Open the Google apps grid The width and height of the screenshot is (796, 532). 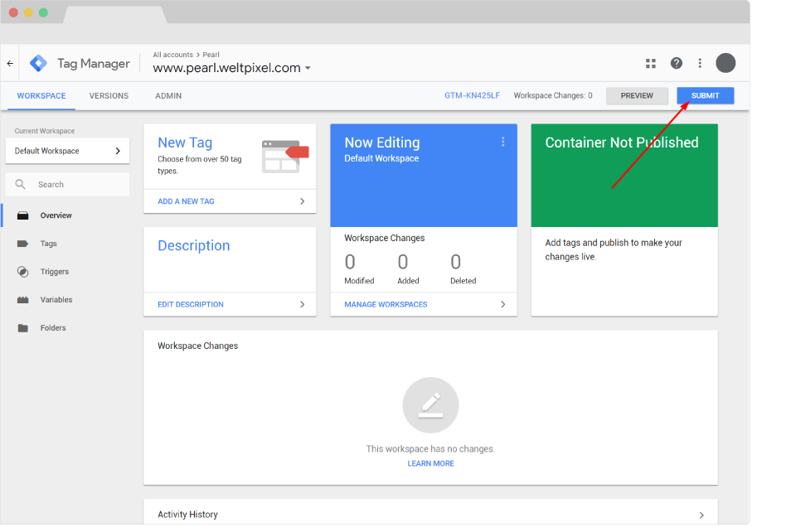click(x=650, y=63)
